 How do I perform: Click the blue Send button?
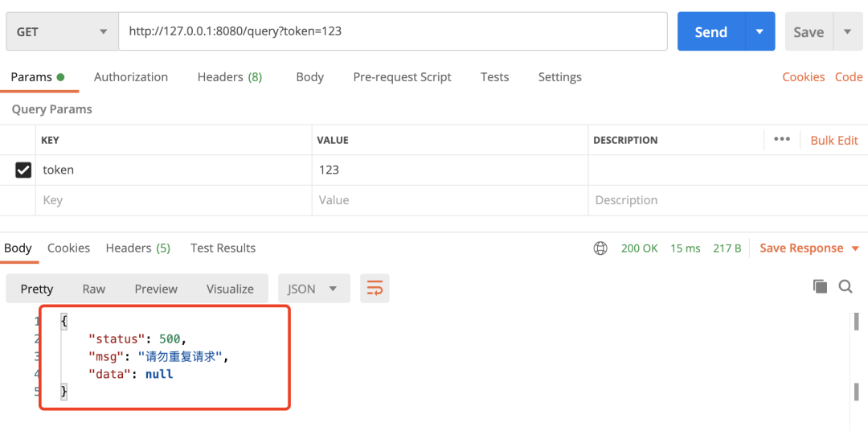pyautogui.click(x=711, y=31)
